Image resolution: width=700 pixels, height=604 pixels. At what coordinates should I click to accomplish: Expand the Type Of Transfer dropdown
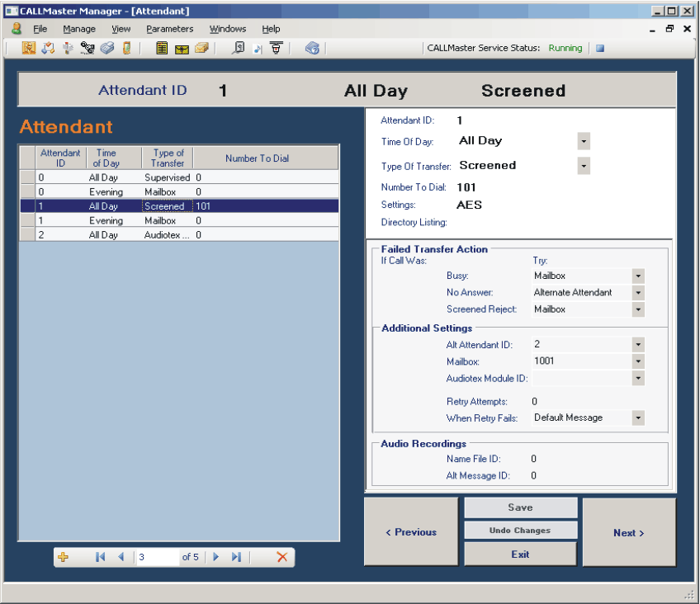pos(584,166)
